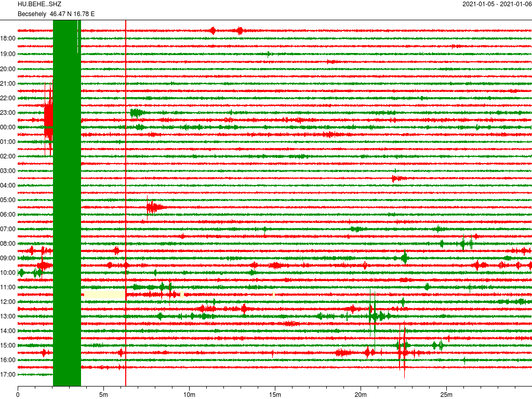Click the HU.BEHE..SHZ station code title
Screen dimensions: 532x399
pyautogui.click(x=39, y=4)
